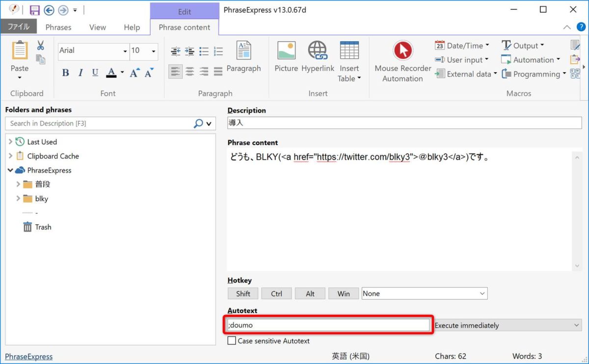Open the blue Help question icon
This screenshot has width=589, height=364.
[x=582, y=27]
